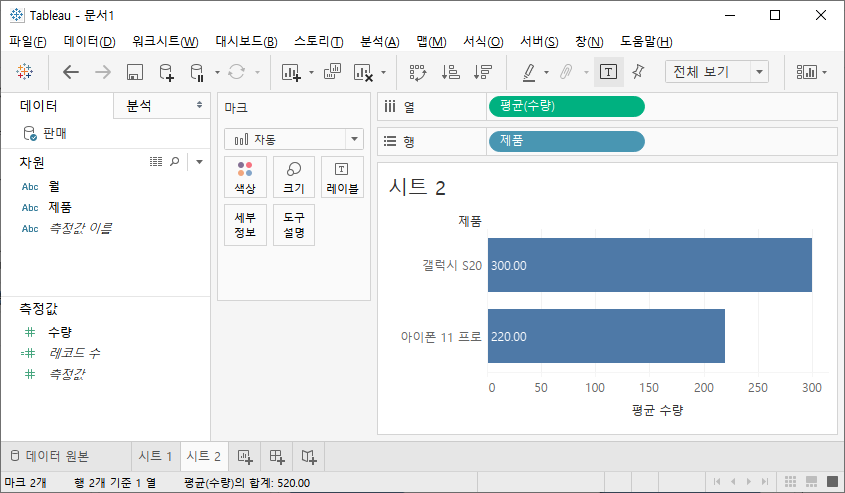Click the 갤럭시 S20 bar

(x=650, y=265)
